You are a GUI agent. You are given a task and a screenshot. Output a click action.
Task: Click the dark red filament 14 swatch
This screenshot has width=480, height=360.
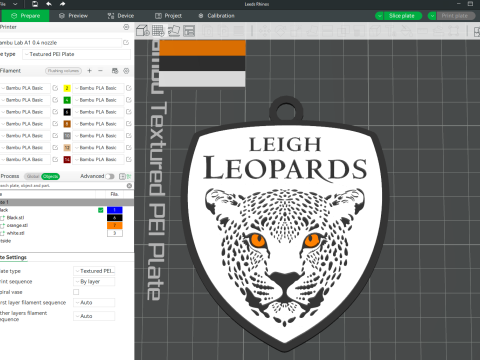coord(67,159)
